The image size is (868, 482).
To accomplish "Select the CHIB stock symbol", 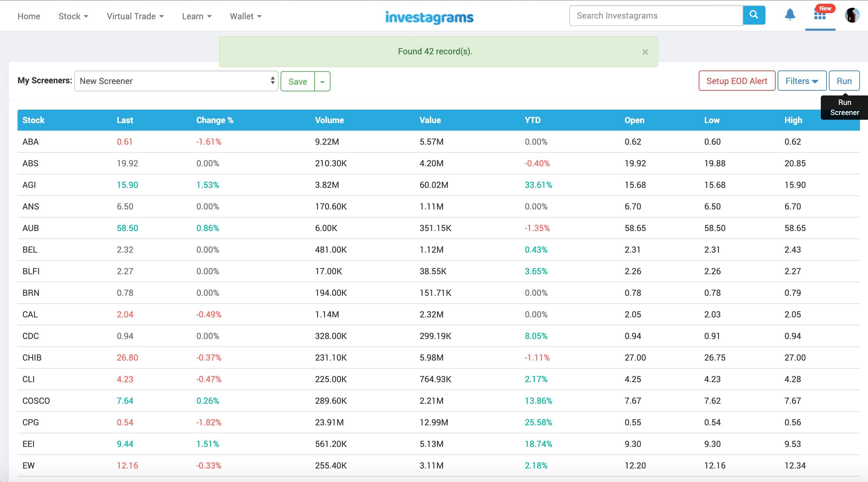I will pyautogui.click(x=32, y=358).
